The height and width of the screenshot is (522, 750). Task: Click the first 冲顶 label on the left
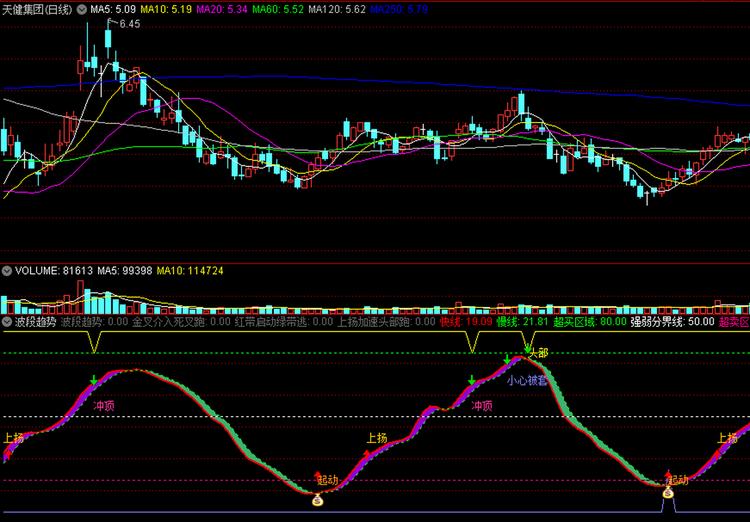[x=104, y=407]
